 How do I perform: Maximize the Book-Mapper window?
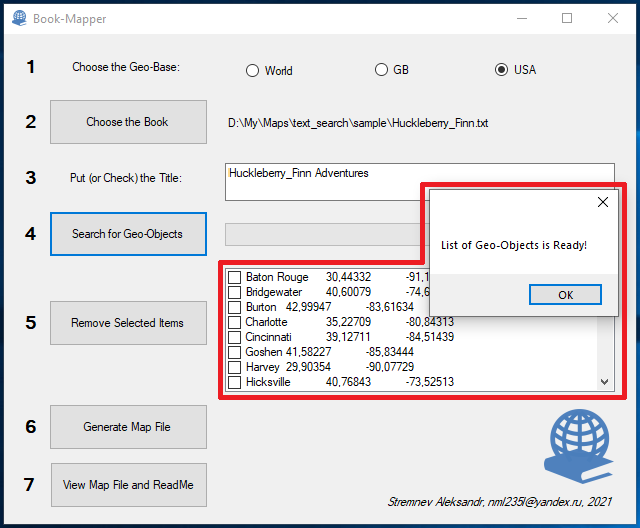[567, 18]
